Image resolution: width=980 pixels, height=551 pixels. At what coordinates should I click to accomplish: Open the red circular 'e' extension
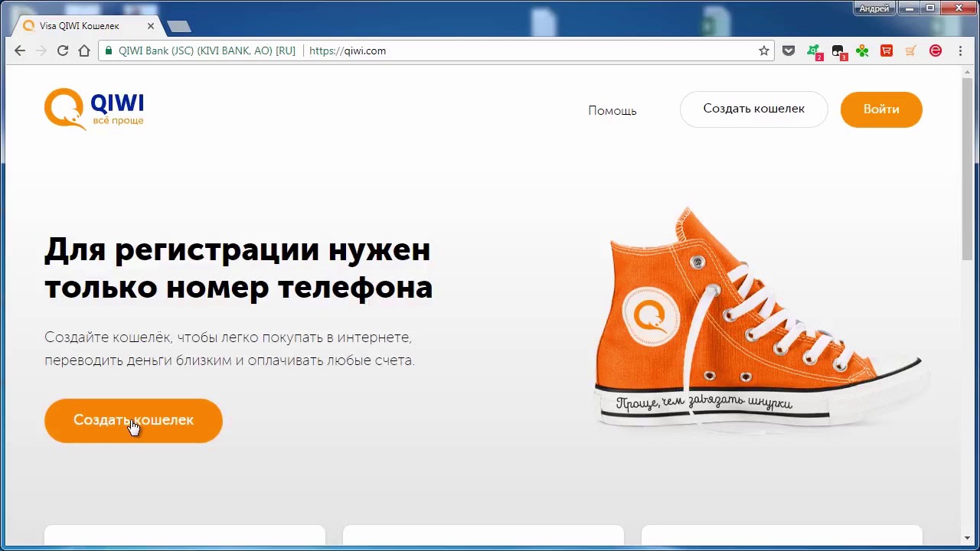tap(936, 51)
